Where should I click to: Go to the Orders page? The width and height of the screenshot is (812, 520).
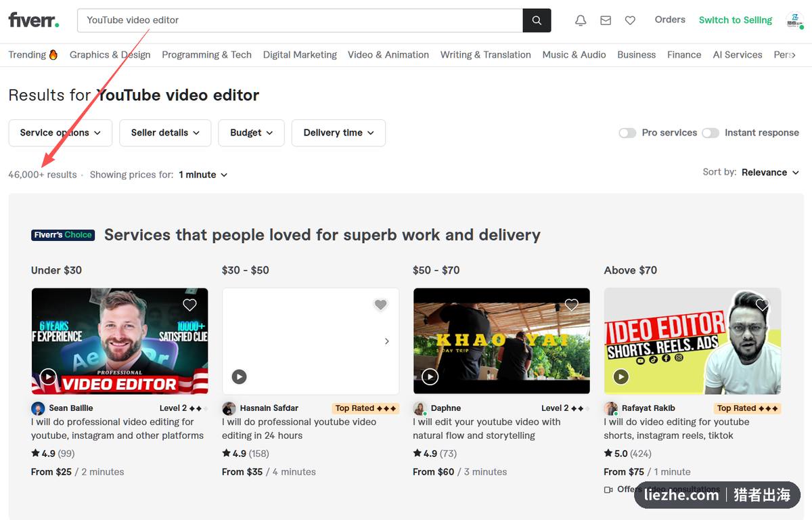(670, 20)
